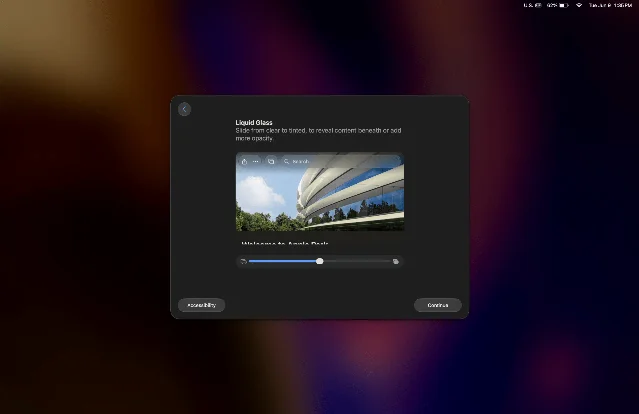
Task: Go back using the back arrow button
Action: 184,109
